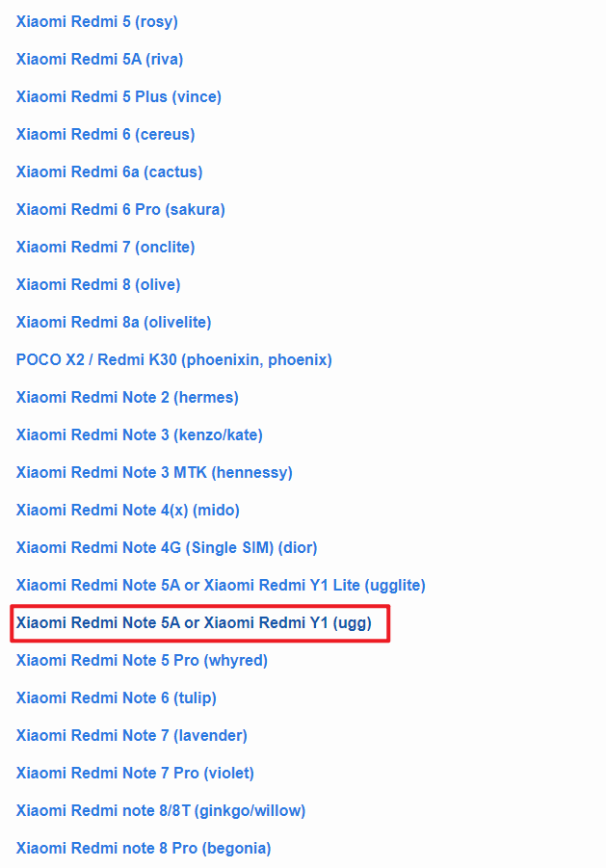Screen dimensions: 606x868
Task: Open Xiaomi Redmi 6 (cereus) page
Action: click(105, 135)
